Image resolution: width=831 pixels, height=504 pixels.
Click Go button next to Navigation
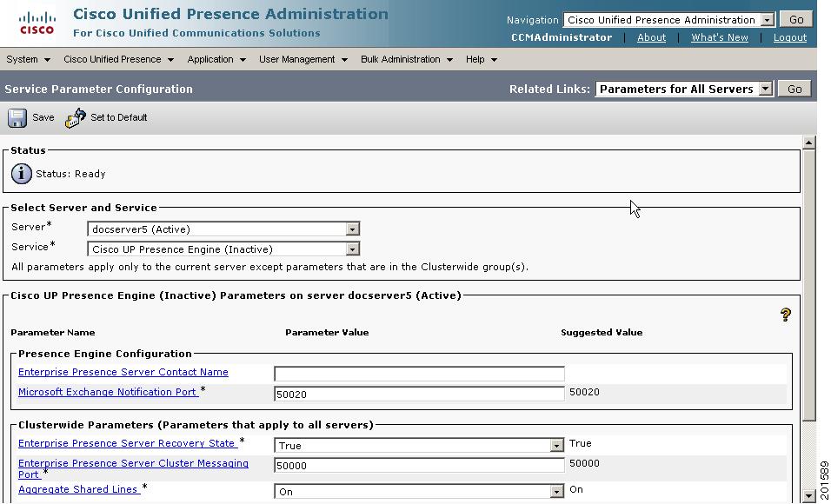click(x=796, y=20)
